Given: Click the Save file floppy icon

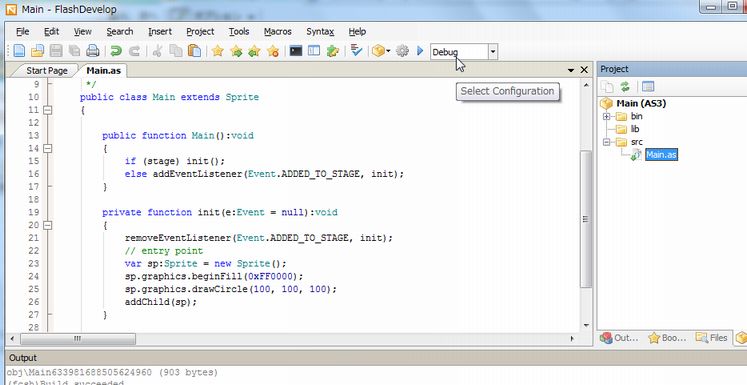Looking at the screenshot, I should tap(56, 51).
